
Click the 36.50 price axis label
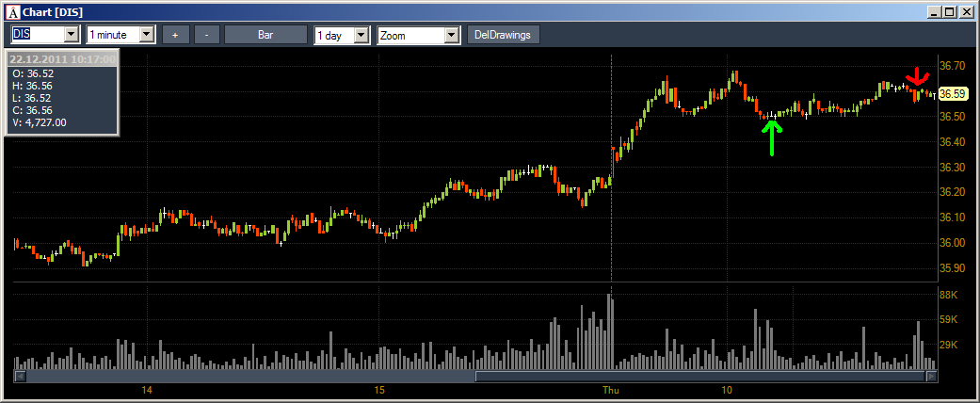point(952,116)
